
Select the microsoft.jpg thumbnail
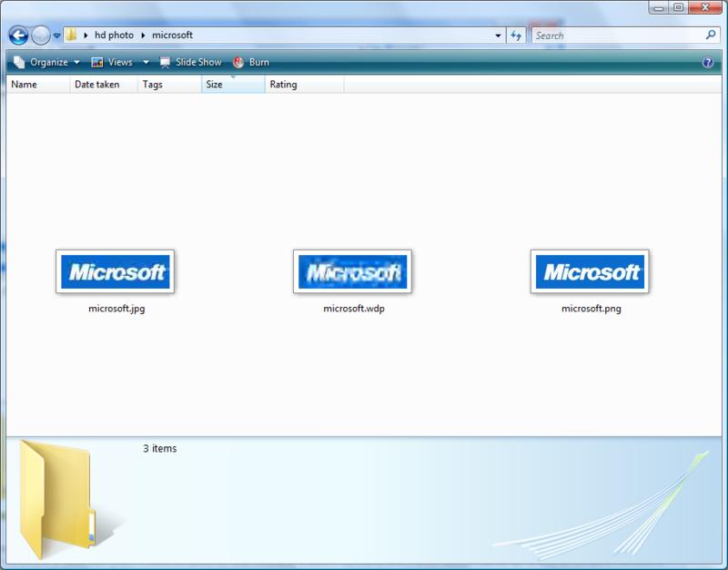pyautogui.click(x=116, y=271)
